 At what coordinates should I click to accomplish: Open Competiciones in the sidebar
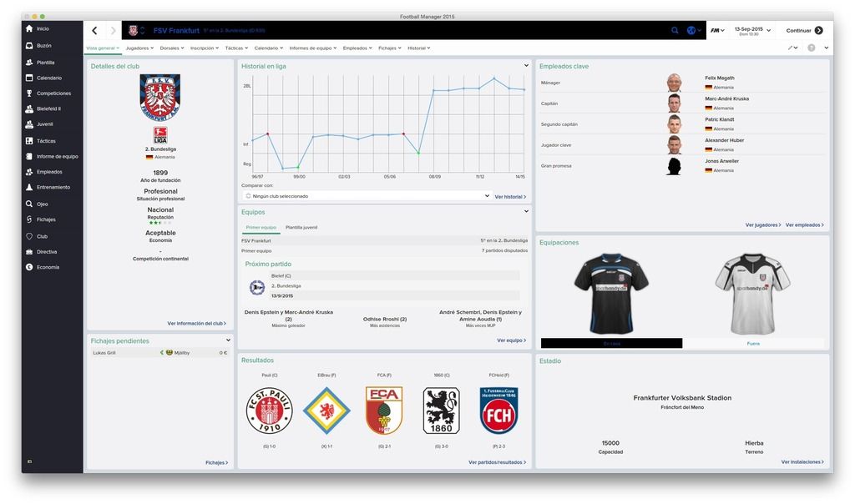click(x=48, y=93)
